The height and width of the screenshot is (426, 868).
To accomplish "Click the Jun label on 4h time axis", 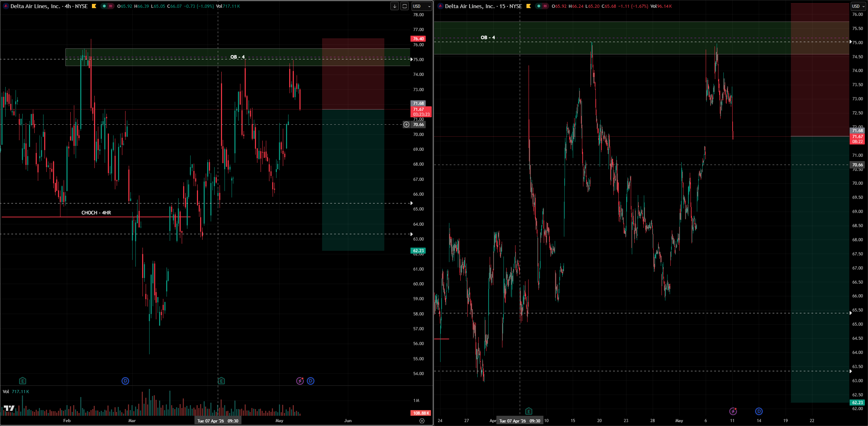I will coord(348,421).
